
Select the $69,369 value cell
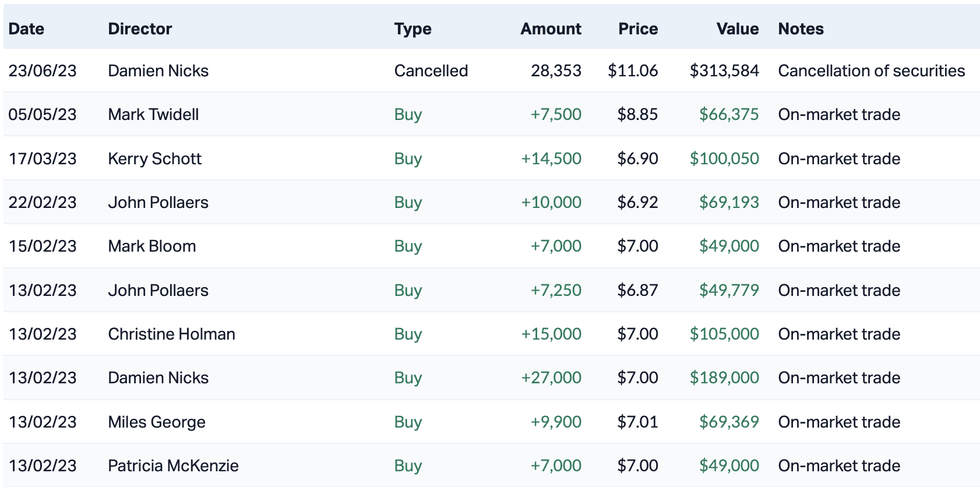point(728,422)
